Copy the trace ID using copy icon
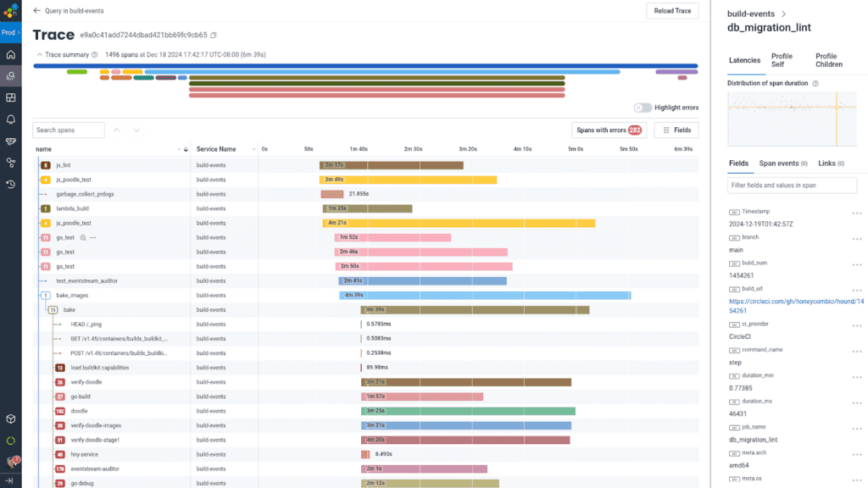Screen dimensions: 868x488 coord(214,36)
